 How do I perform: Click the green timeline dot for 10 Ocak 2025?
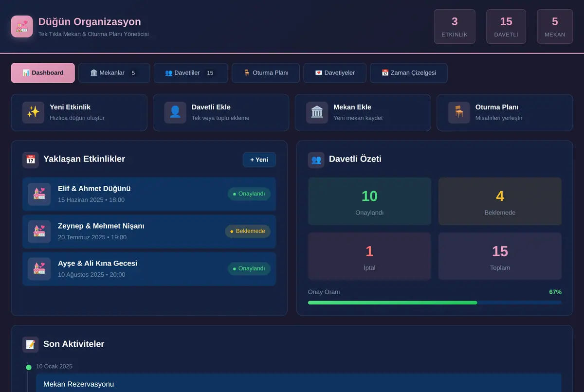coord(29,367)
